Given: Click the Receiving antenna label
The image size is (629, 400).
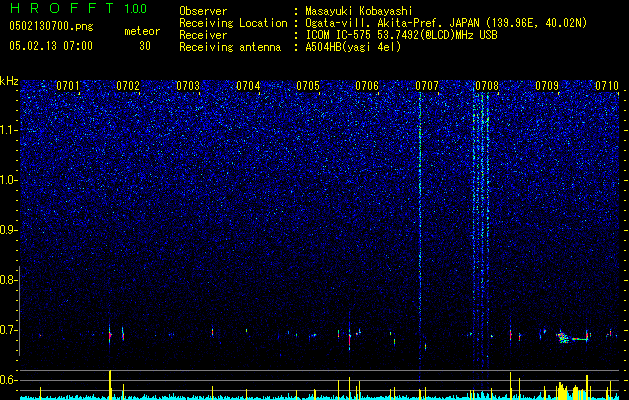Looking at the screenshot, I should [x=230, y=47].
